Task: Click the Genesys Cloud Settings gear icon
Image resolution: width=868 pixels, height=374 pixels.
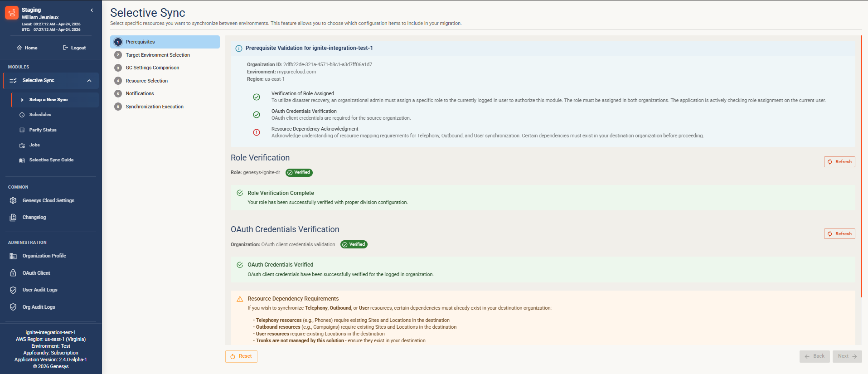Action: [x=13, y=200]
